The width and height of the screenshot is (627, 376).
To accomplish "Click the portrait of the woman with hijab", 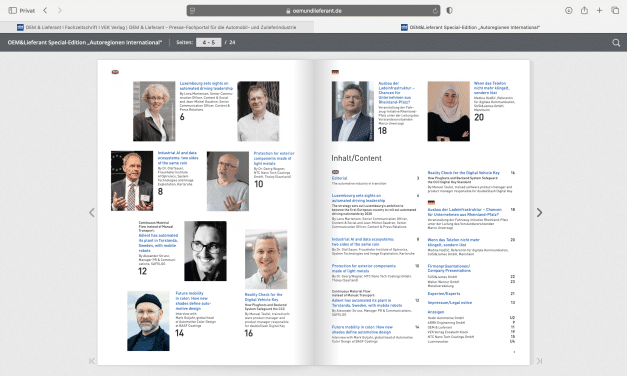I will [x=448, y=111].
